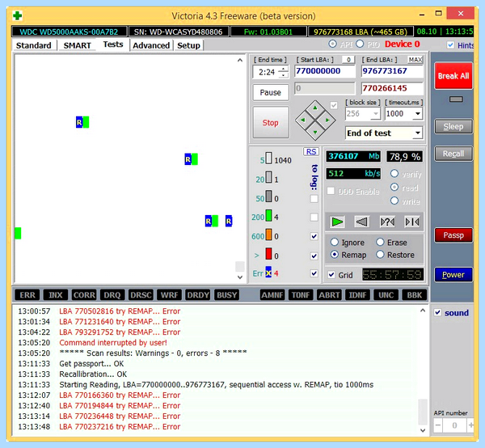Image resolution: width=485 pixels, height=448 pixels.
Task: Click the DRSC status indicator
Action: point(141,295)
